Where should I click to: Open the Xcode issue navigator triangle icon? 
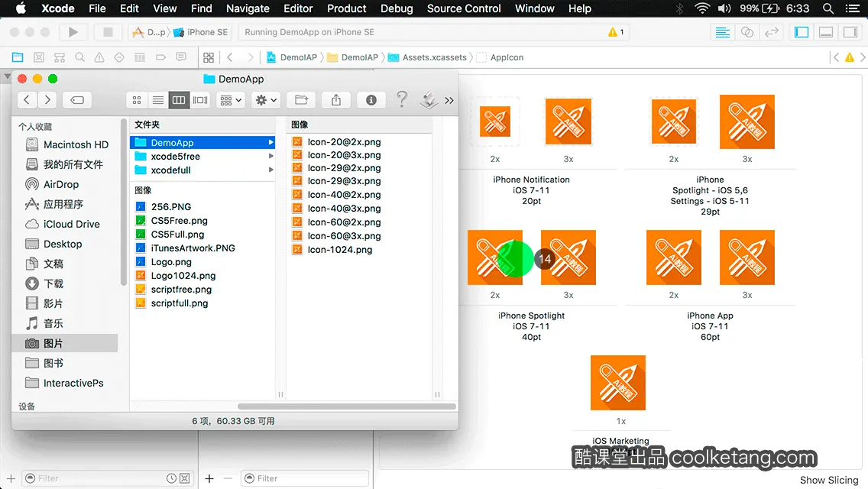click(99, 57)
